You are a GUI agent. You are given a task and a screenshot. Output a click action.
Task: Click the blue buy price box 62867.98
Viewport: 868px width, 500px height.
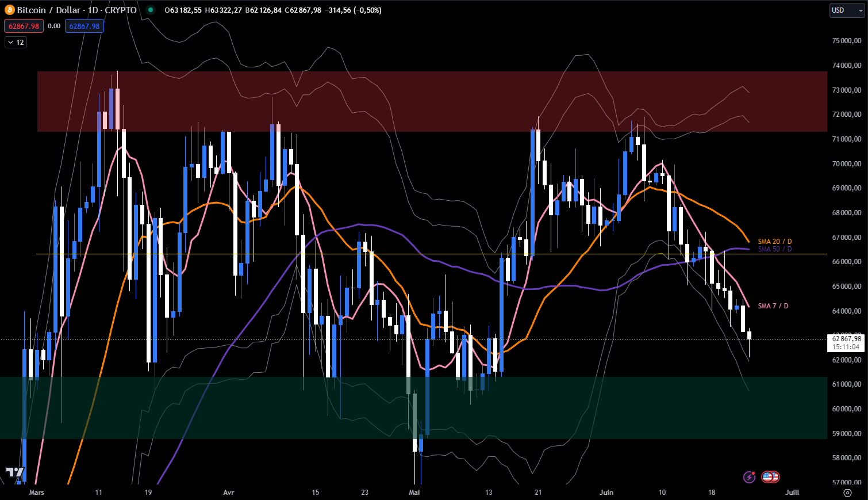pyautogui.click(x=84, y=26)
